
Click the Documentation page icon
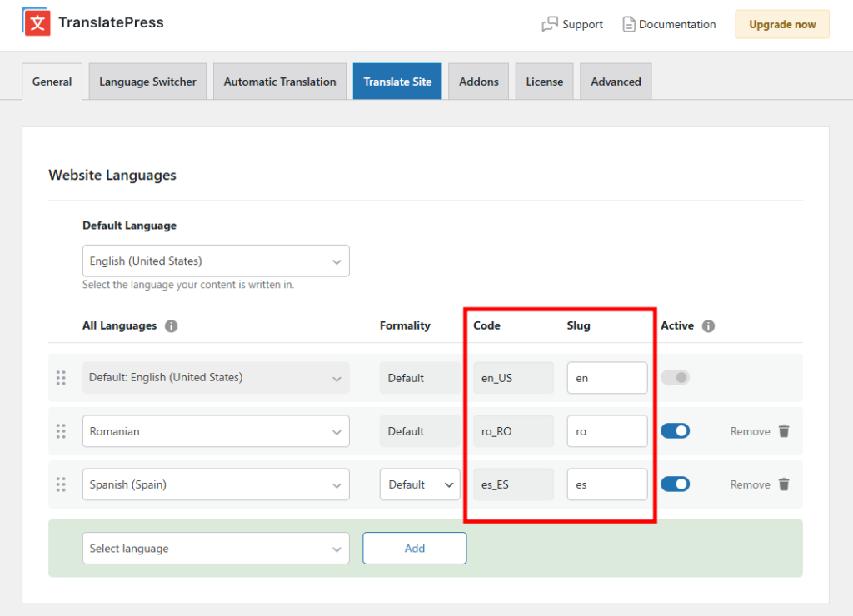[x=629, y=24]
